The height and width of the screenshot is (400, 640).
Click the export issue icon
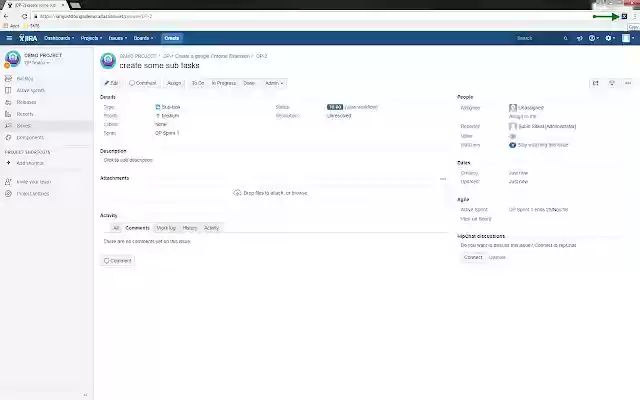(612, 83)
